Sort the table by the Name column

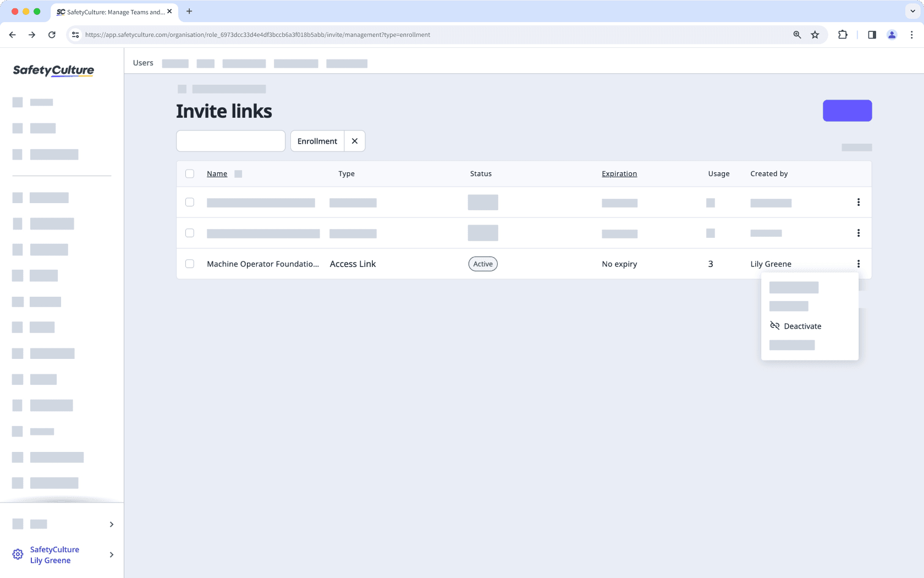[217, 173]
